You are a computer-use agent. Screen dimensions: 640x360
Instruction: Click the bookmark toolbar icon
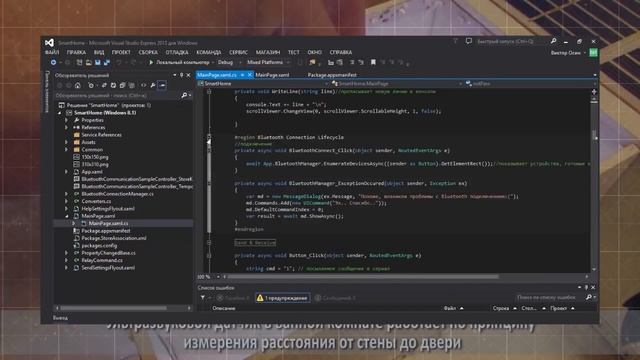tap(373, 62)
